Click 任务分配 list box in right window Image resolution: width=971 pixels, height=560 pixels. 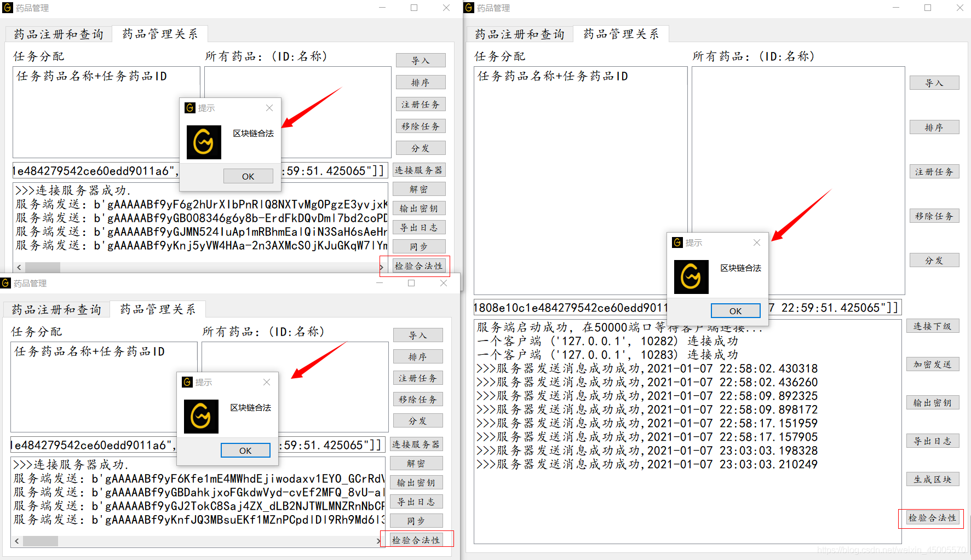pos(581,181)
